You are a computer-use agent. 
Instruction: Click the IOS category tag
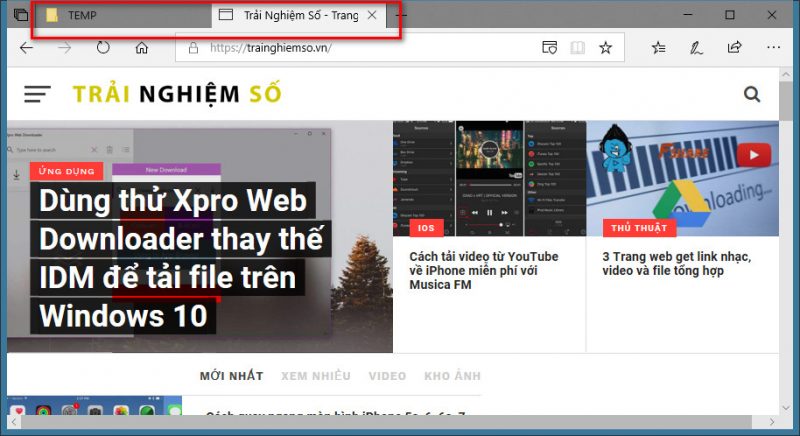(x=426, y=228)
